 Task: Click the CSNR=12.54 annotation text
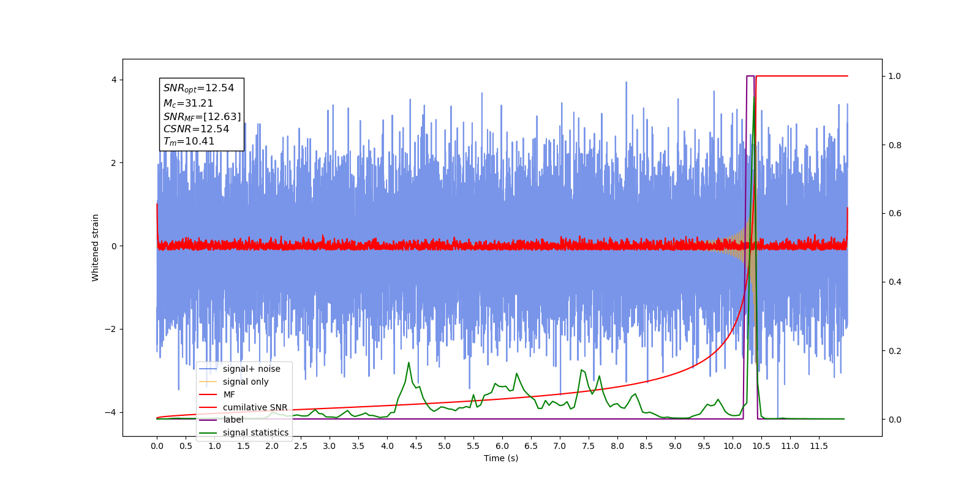(x=196, y=129)
